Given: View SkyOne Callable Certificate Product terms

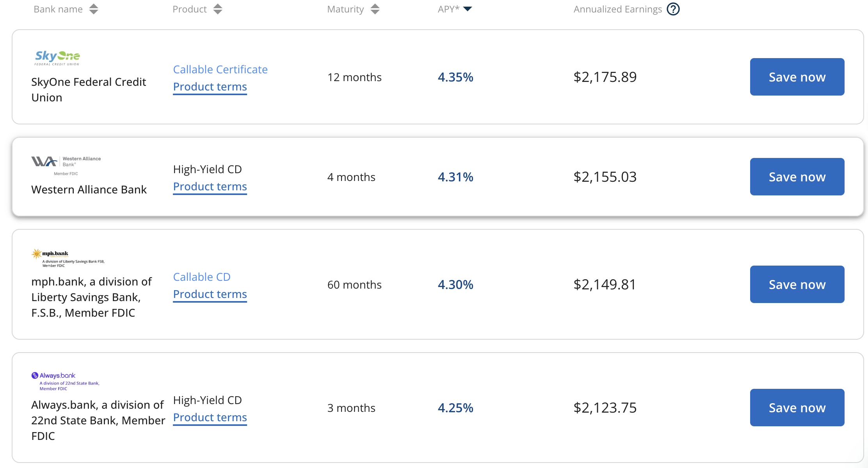Looking at the screenshot, I should tap(210, 87).
